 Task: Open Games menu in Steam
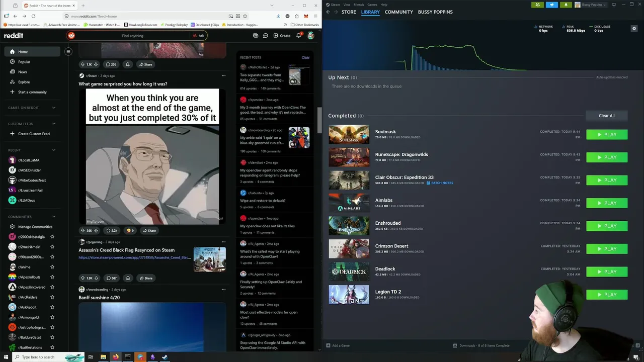coord(372,5)
